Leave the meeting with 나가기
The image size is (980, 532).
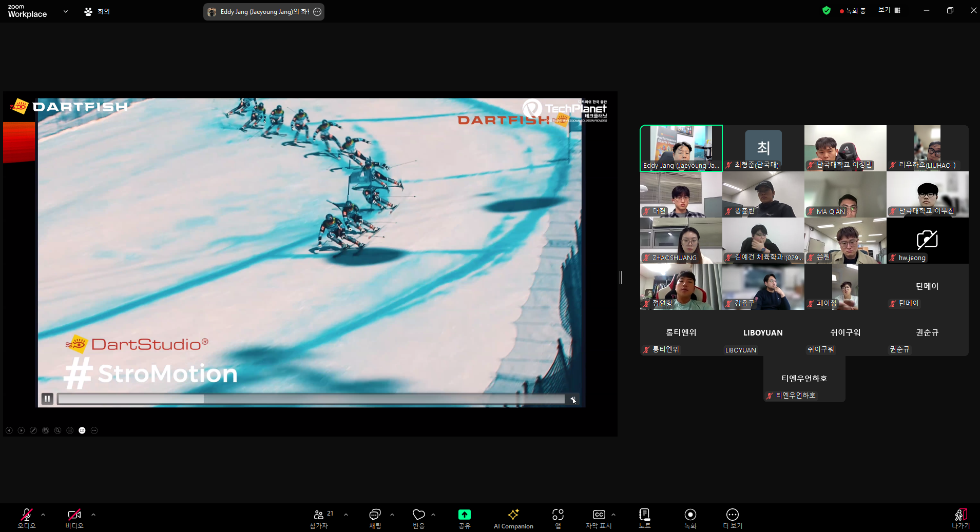960,518
